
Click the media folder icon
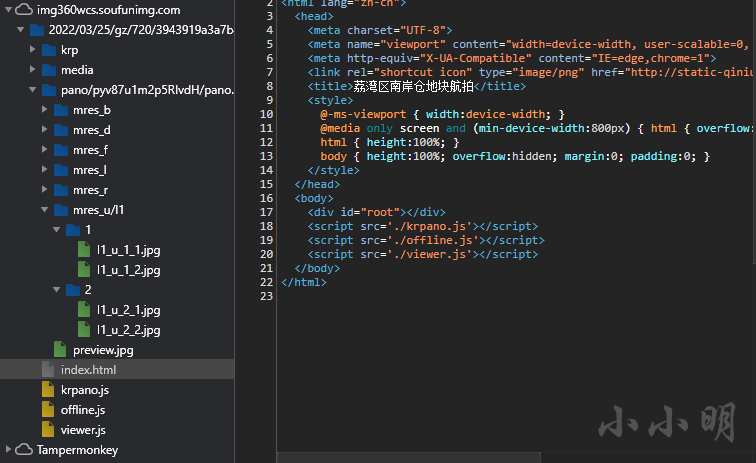(49, 70)
